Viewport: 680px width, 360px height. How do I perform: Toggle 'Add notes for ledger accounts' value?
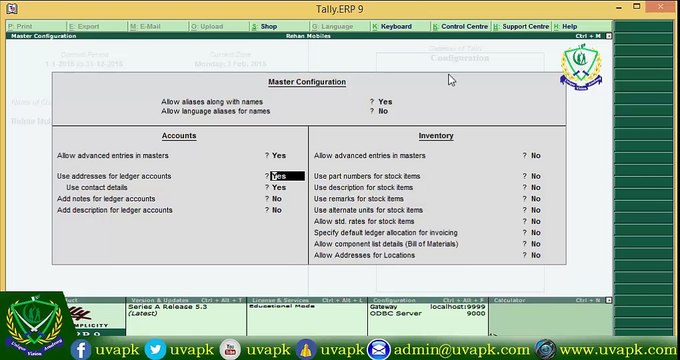(x=277, y=199)
